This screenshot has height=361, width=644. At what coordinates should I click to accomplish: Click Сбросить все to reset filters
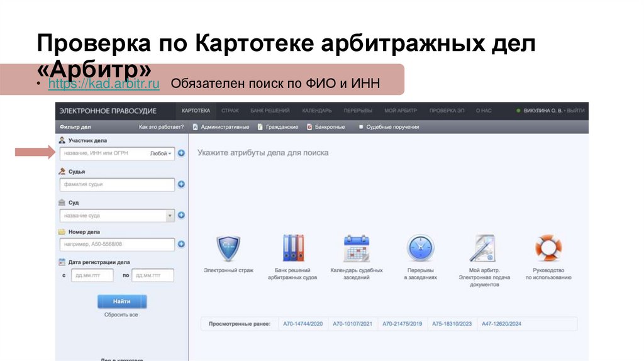tap(121, 315)
